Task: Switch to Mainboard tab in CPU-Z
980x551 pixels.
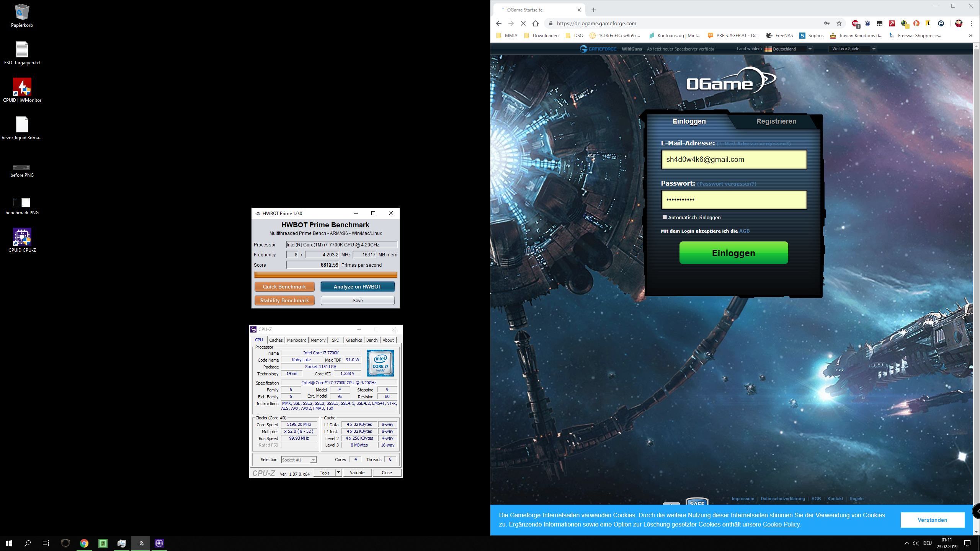Action: [296, 340]
